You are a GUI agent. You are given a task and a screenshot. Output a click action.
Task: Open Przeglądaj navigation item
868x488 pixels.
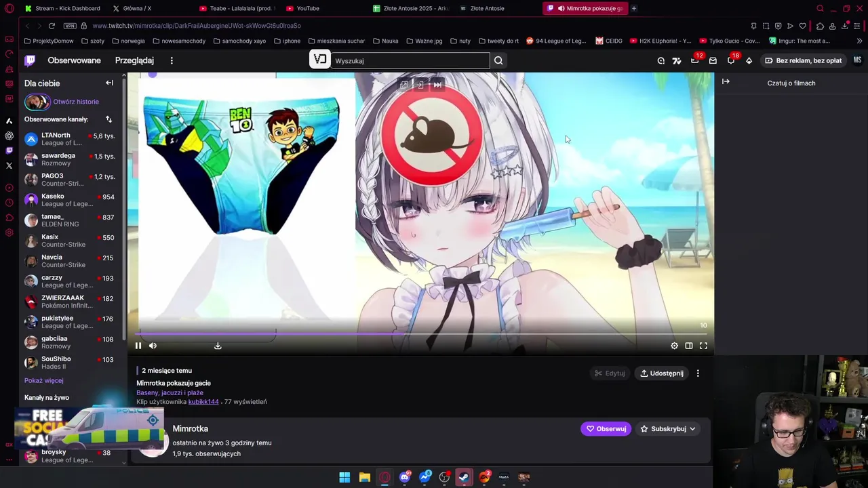[134, 60]
